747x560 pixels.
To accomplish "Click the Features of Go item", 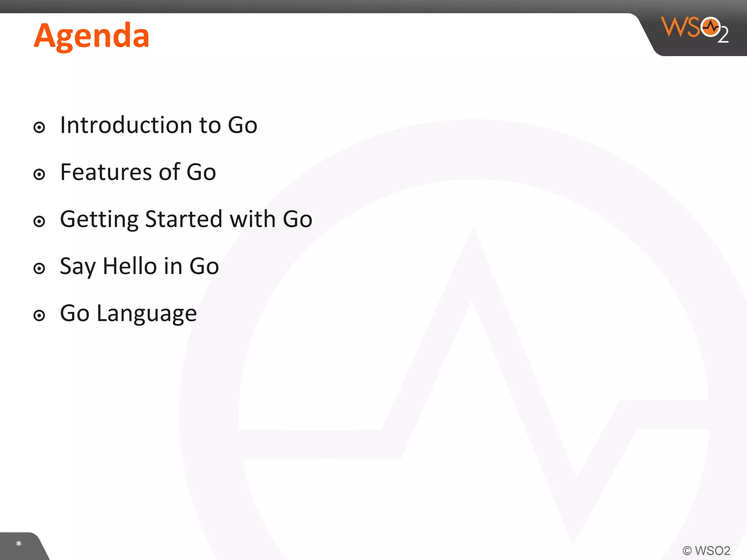I will [x=138, y=172].
